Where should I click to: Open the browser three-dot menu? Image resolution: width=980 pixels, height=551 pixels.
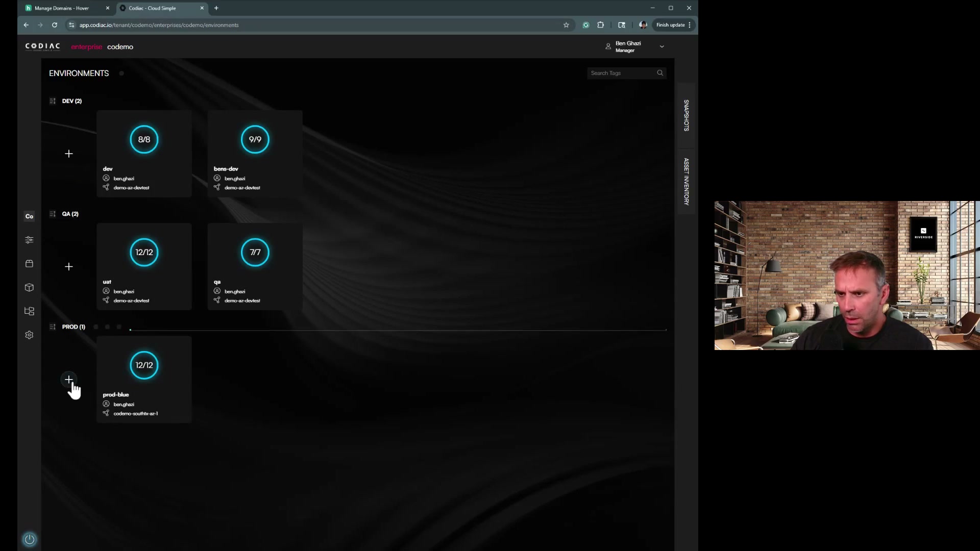[x=691, y=24]
